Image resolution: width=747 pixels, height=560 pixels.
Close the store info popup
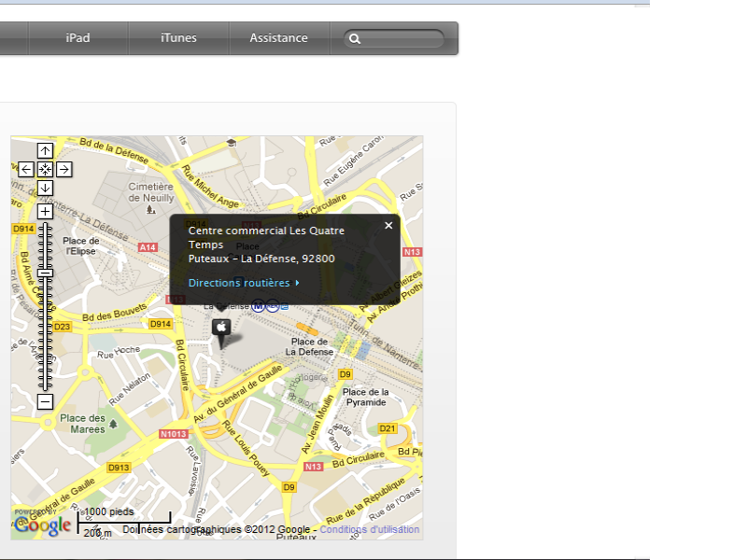point(388,226)
